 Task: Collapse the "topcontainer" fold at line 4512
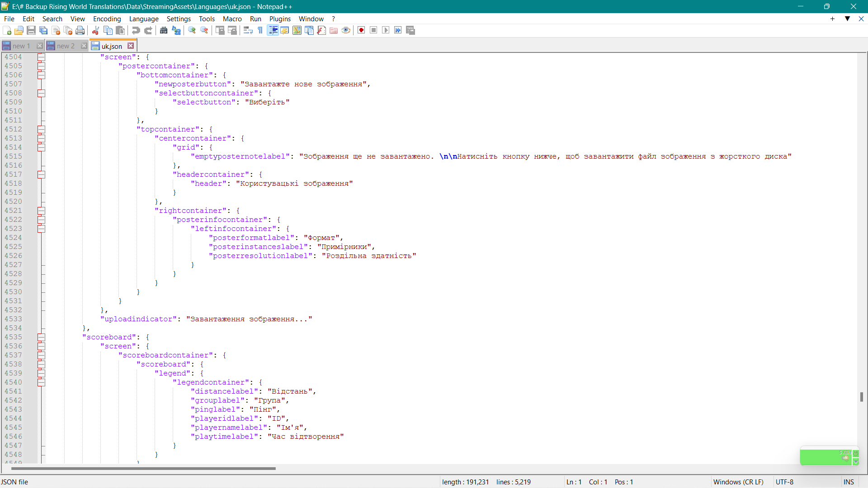pyautogui.click(x=41, y=129)
